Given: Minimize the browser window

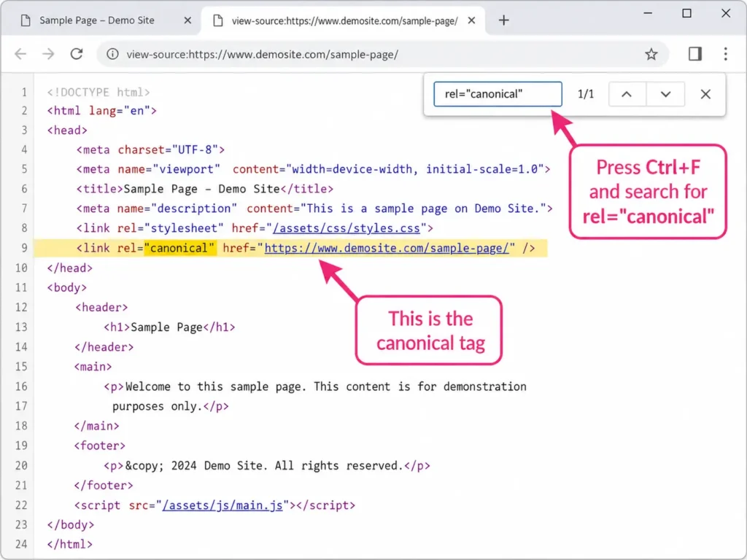Looking at the screenshot, I should coord(648,13).
